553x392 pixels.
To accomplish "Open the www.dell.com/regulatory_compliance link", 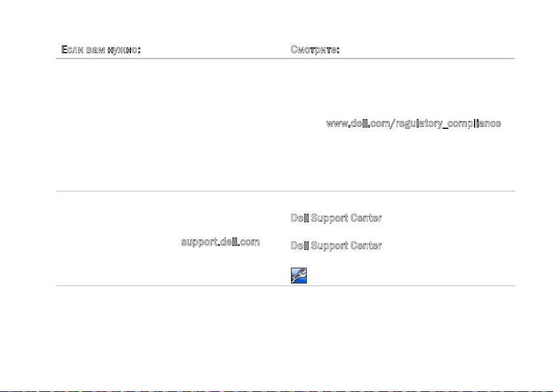I will pyautogui.click(x=413, y=124).
